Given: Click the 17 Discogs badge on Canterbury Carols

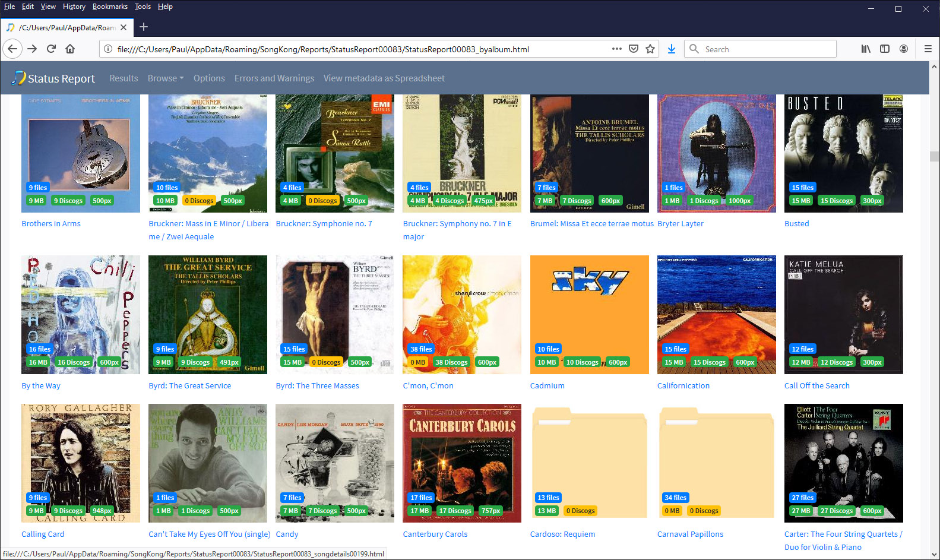Looking at the screenshot, I should pos(455,511).
